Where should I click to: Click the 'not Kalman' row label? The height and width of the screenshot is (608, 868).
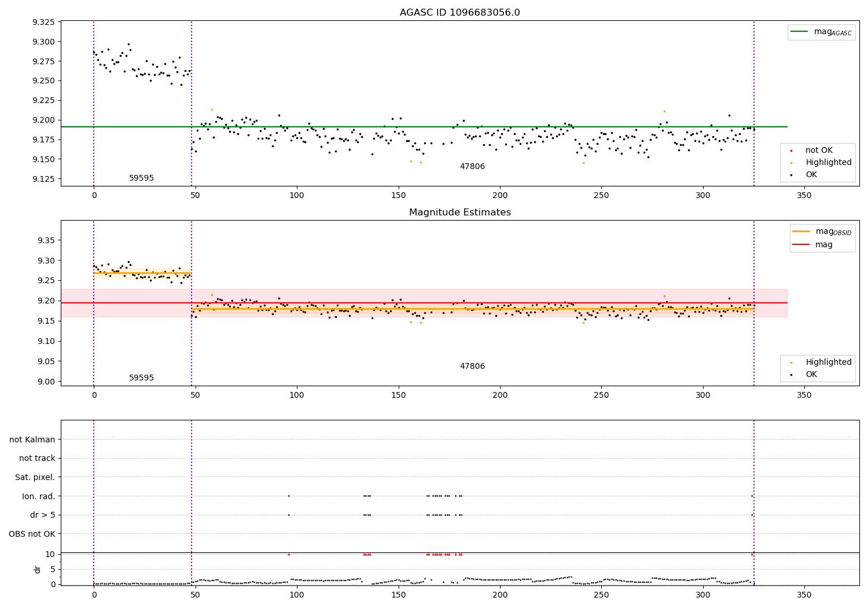click(32, 439)
